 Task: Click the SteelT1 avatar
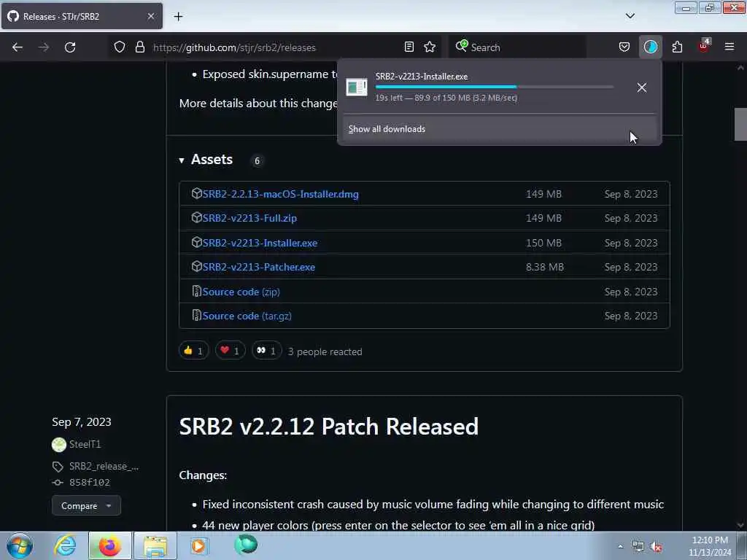point(59,445)
